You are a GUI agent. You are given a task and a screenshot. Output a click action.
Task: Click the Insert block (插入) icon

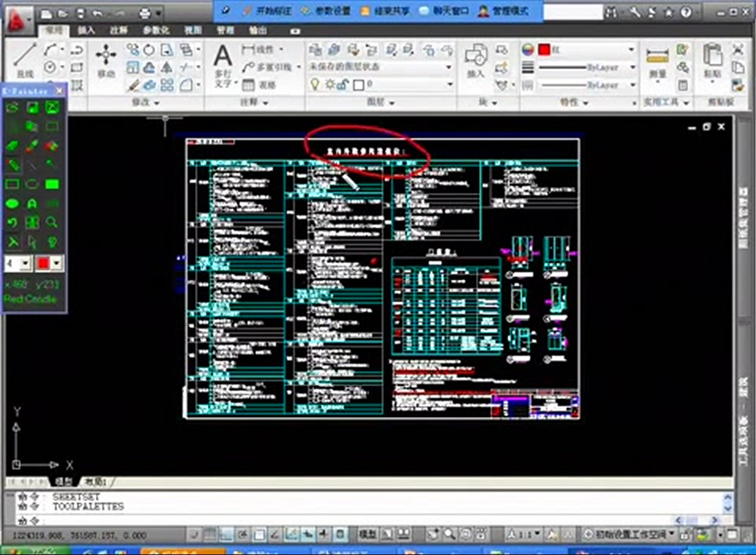[x=476, y=60]
